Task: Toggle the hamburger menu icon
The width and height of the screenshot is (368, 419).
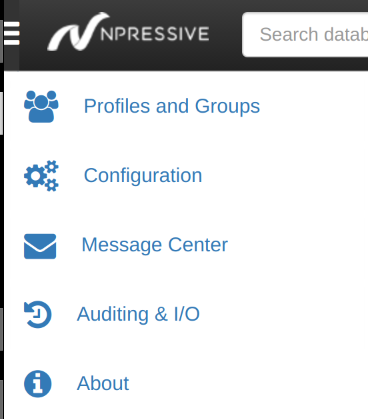Action: coord(12,33)
